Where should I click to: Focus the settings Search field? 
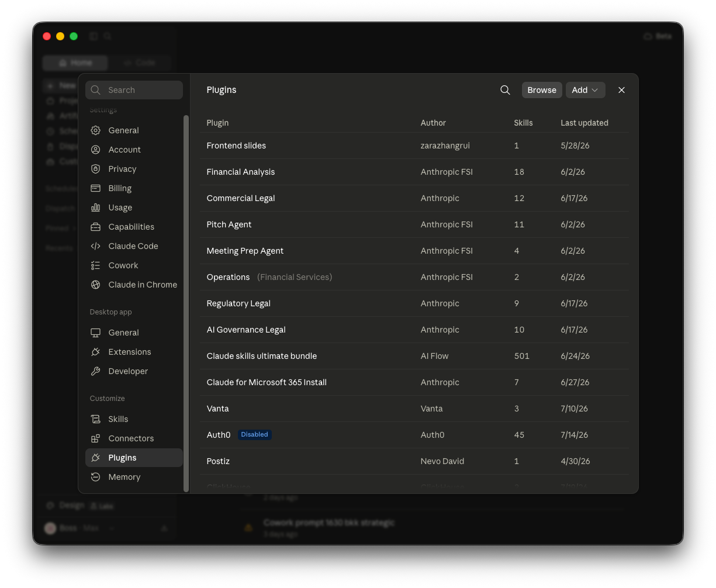(x=134, y=90)
